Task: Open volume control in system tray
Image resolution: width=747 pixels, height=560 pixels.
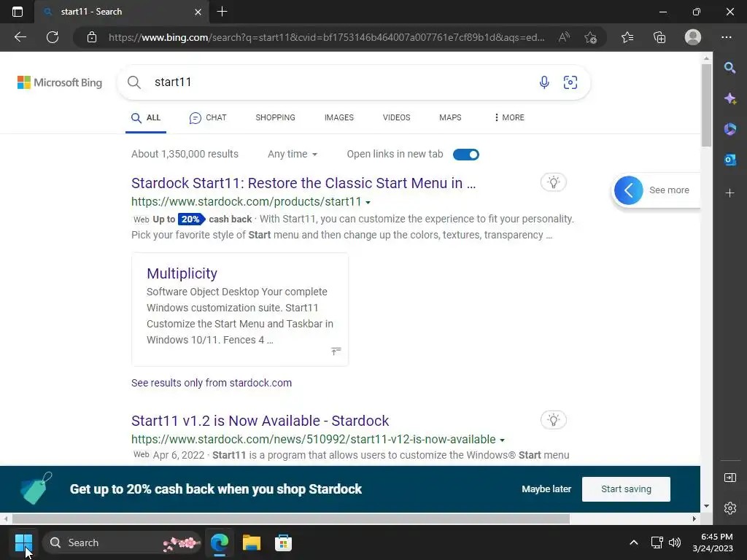Action: (675, 542)
